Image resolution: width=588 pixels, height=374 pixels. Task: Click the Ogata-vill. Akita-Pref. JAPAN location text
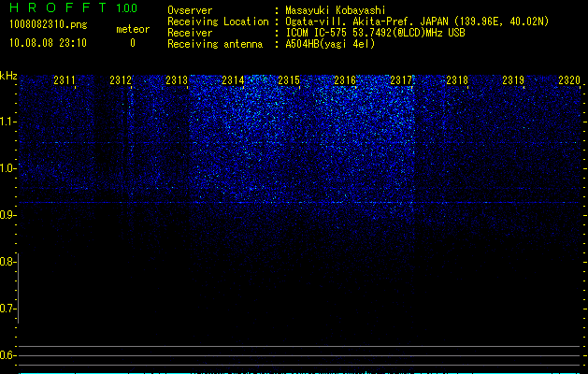(x=417, y=22)
